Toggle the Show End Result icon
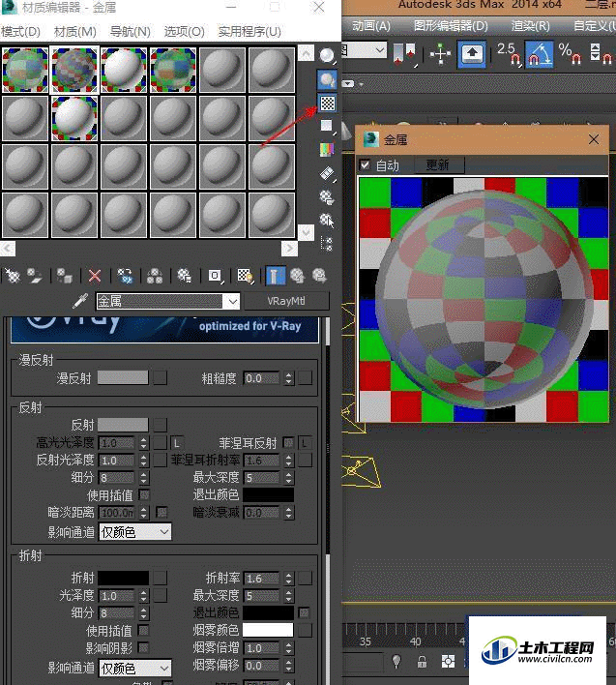The width and height of the screenshot is (616, 685). (x=275, y=276)
